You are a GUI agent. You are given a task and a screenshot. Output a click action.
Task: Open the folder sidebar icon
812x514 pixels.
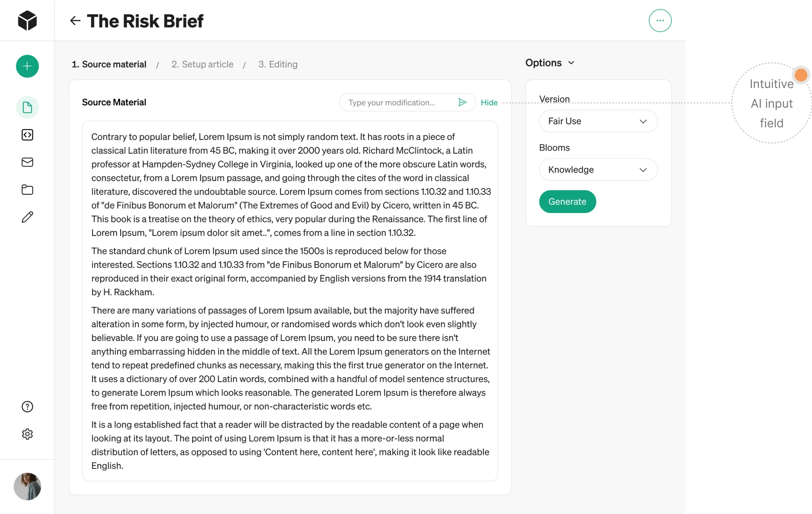27,190
